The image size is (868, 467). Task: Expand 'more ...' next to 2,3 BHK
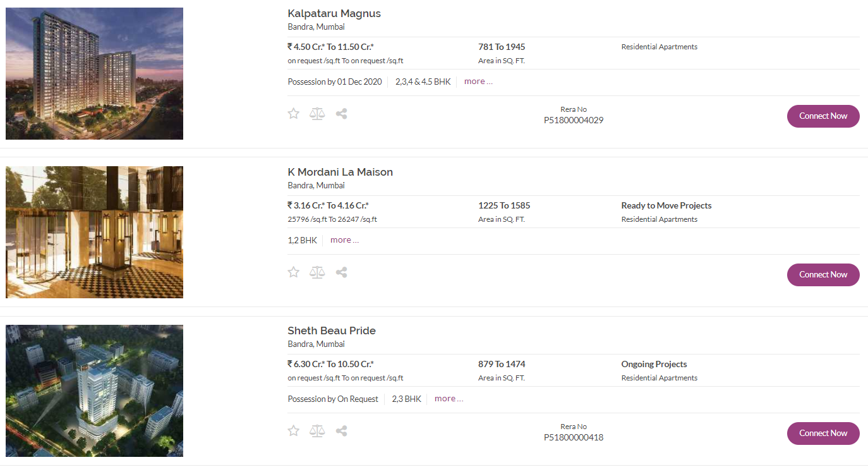449,399
